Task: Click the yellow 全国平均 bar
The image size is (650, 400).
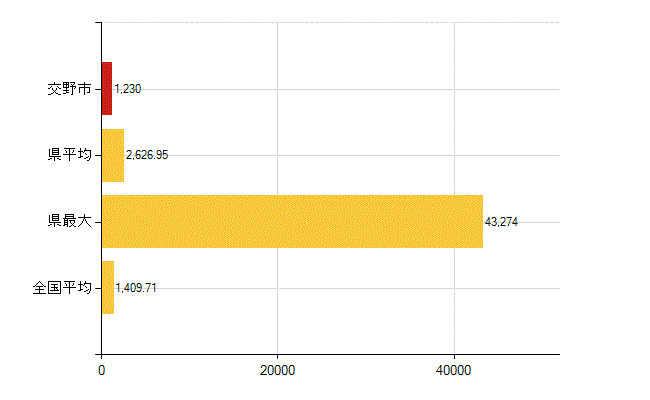Action: point(108,288)
